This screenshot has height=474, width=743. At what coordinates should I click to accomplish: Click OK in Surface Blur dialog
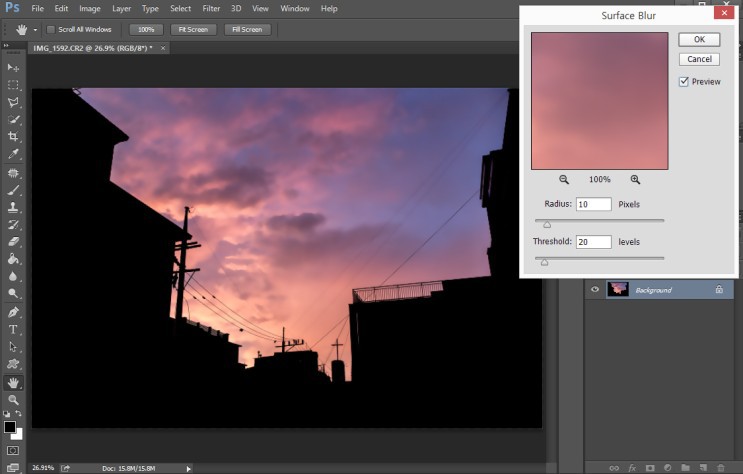click(x=699, y=39)
